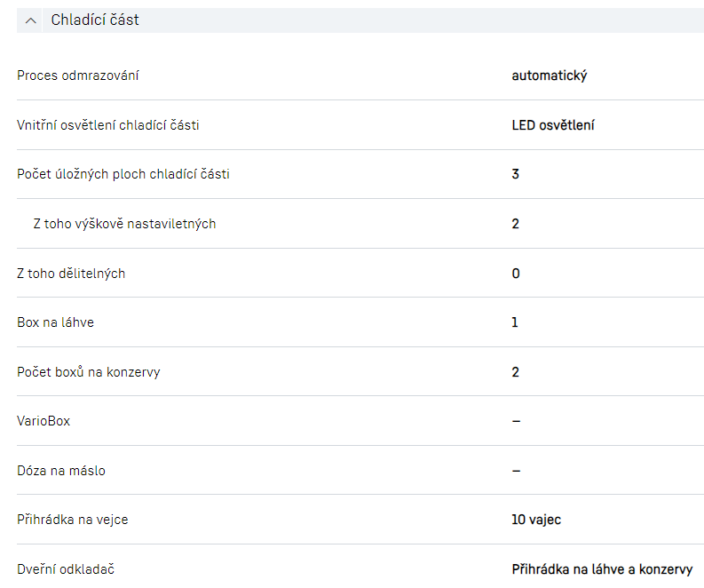Select value 0 for dělitelných
Screen dimensions: 704x588
pos(516,274)
